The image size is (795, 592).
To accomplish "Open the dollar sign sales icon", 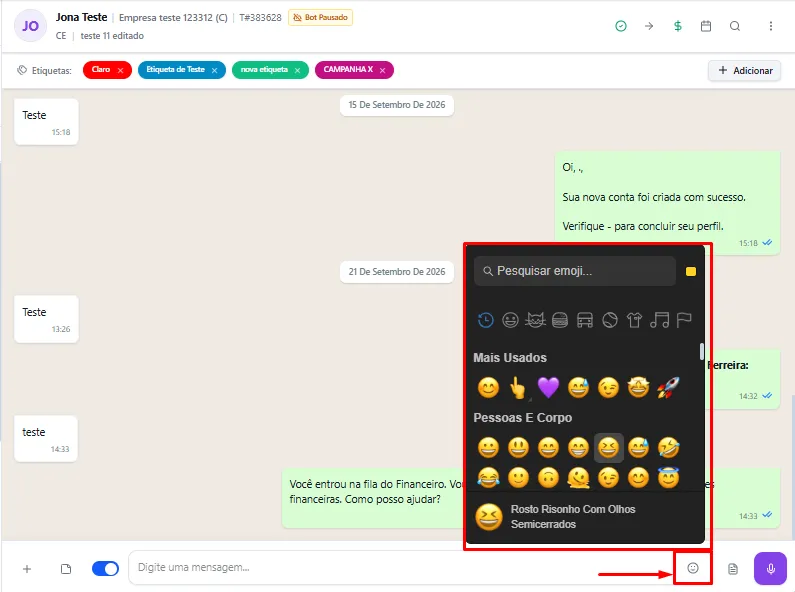I will click(677, 26).
